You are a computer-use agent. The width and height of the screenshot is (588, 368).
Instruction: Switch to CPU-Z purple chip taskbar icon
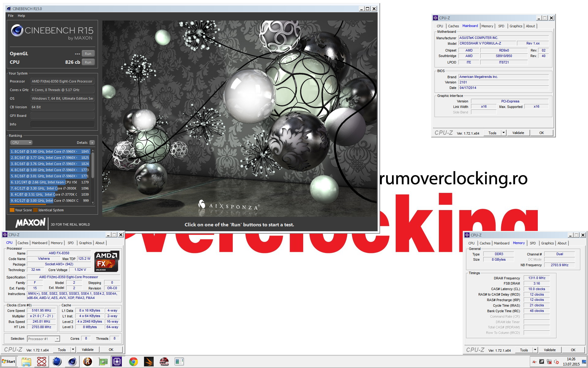(117, 362)
